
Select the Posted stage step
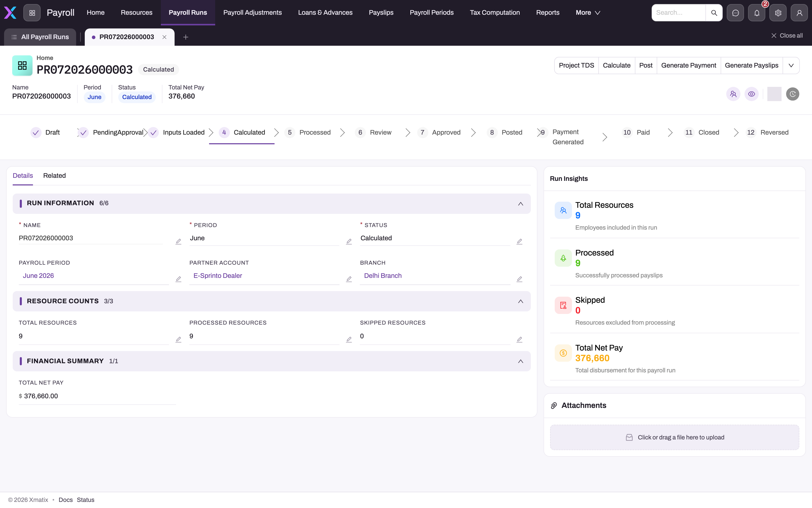tap(505, 132)
